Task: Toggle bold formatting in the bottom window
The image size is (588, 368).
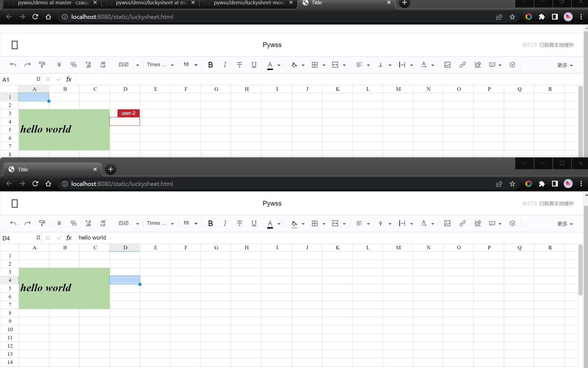Action: pos(210,223)
